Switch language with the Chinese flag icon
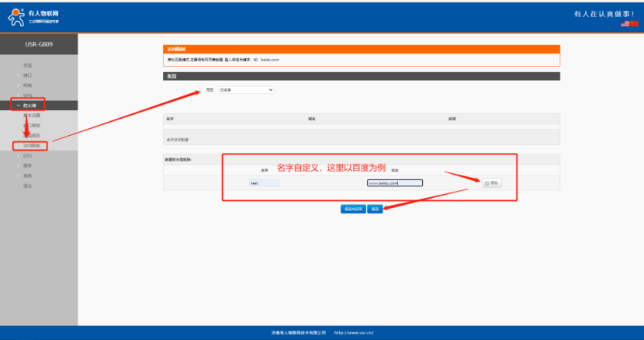 (x=634, y=24)
